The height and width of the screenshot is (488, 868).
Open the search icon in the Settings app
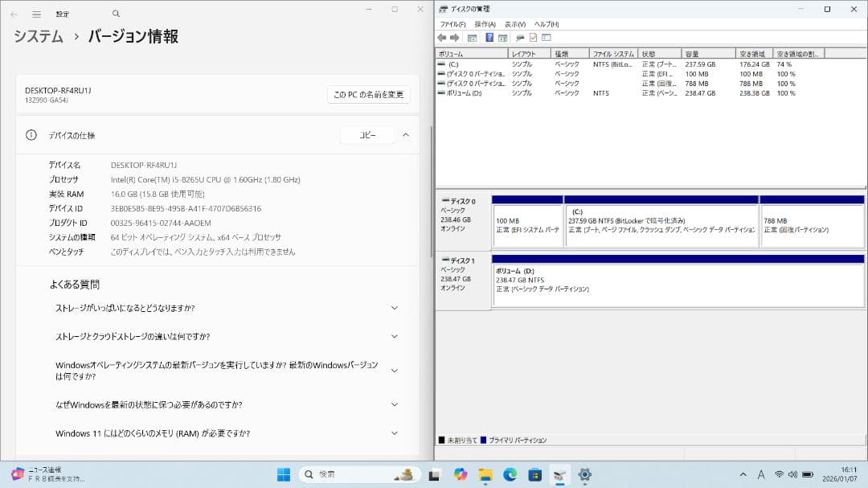coord(115,14)
